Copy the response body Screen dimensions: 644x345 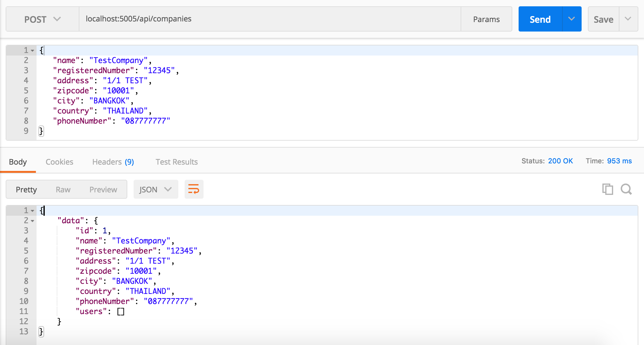click(607, 189)
